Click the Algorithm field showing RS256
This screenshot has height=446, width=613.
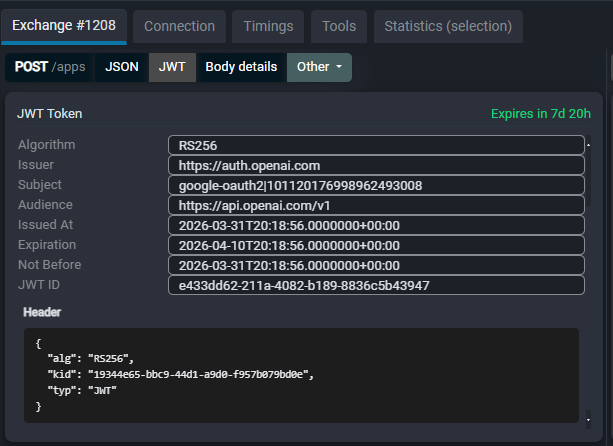pos(376,145)
